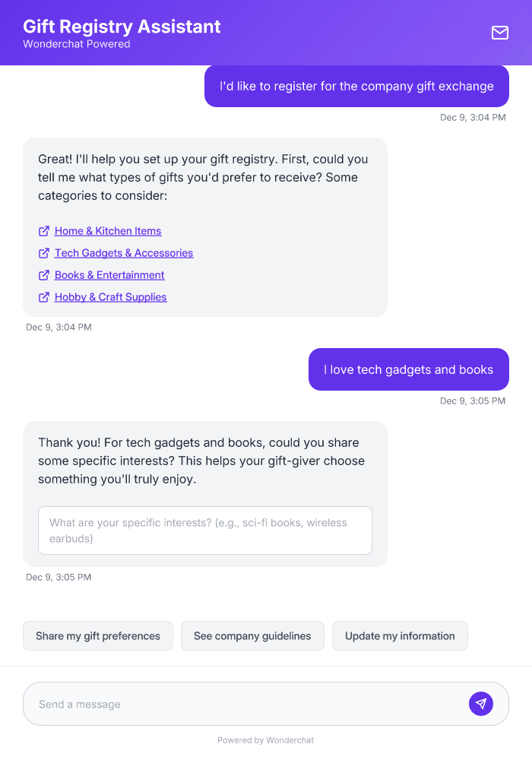The image size is (532, 760).
Task: Click the Dec 9, 3:05 PM timestamp
Action: click(59, 577)
